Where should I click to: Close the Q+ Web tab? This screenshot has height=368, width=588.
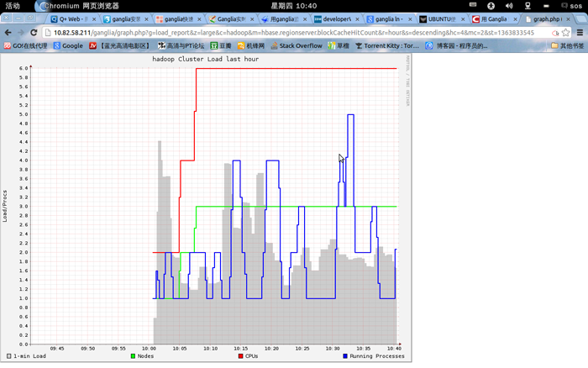(x=94, y=19)
